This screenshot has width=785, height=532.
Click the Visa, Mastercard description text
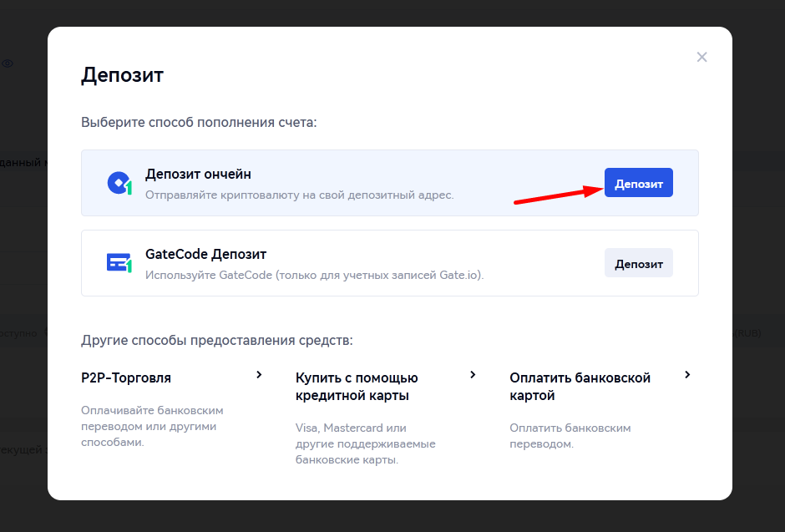[x=365, y=443]
